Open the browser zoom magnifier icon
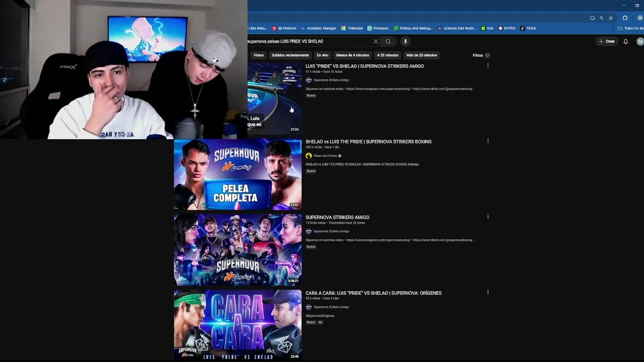The image size is (644, 362). click(x=601, y=18)
